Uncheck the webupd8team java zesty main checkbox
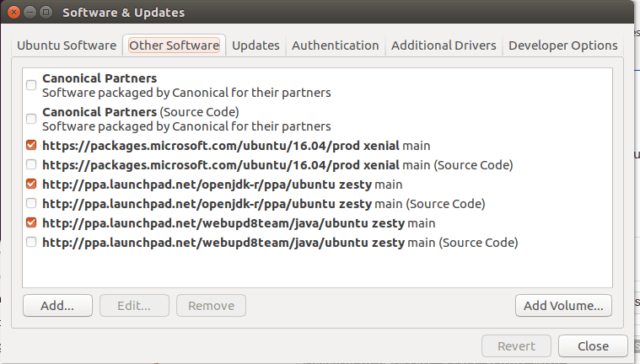 pyautogui.click(x=31, y=222)
